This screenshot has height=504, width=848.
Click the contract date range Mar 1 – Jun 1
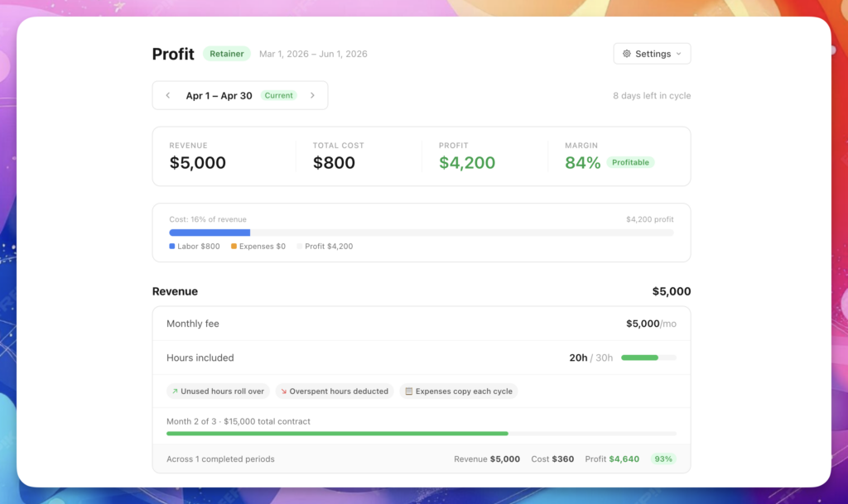click(x=313, y=55)
